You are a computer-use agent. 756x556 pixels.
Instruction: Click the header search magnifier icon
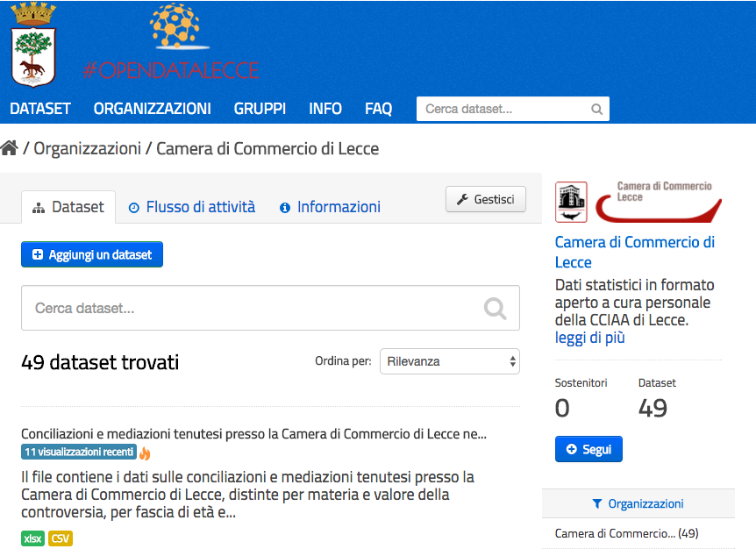[597, 110]
